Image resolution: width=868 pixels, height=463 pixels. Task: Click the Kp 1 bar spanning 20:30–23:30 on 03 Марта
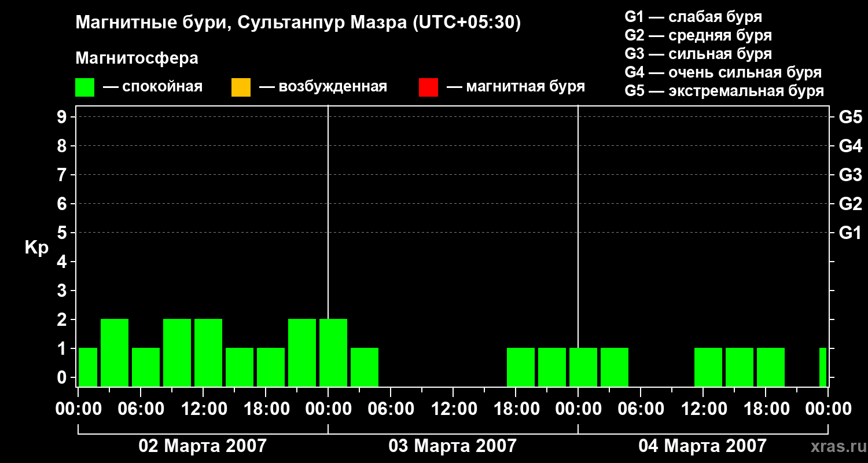[x=552, y=367]
